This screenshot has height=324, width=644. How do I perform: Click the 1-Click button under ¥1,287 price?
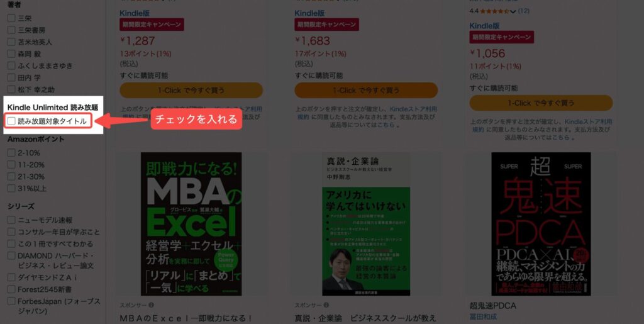(191, 91)
